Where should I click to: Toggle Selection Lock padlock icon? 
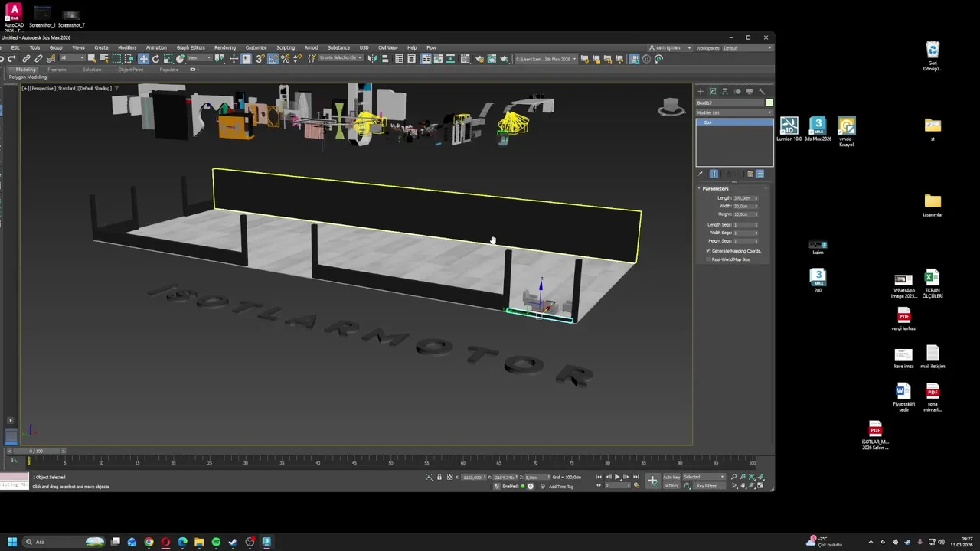pos(439,477)
